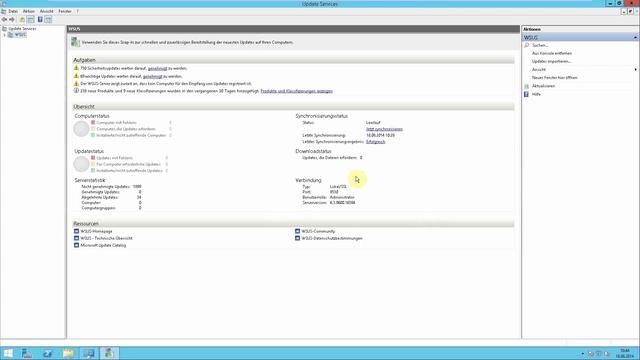Expand the WSUS node in the tree
The width and height of the screenshot is (640, 360).
[4, 35]
